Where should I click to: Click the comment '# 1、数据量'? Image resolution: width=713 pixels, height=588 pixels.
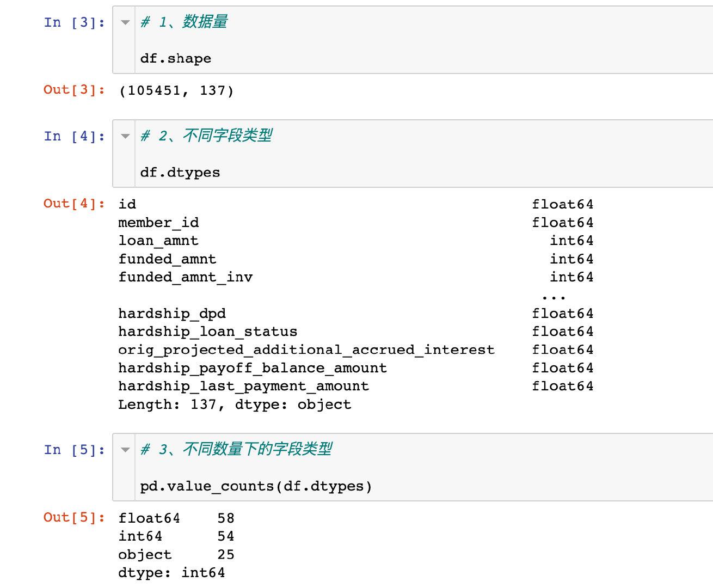point(184,22)
